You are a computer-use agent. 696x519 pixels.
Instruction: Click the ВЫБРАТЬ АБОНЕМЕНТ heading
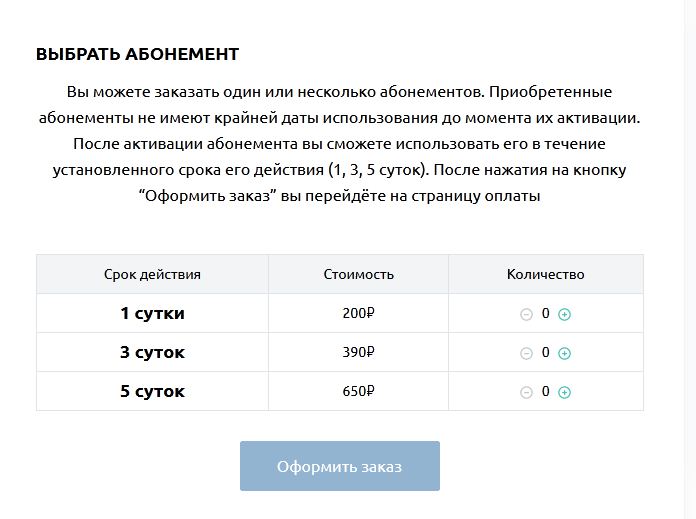tap(138, 54)
